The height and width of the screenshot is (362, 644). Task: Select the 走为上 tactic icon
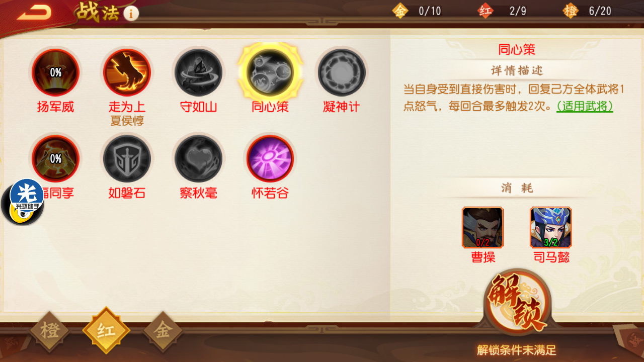click(x=127, y=73)
